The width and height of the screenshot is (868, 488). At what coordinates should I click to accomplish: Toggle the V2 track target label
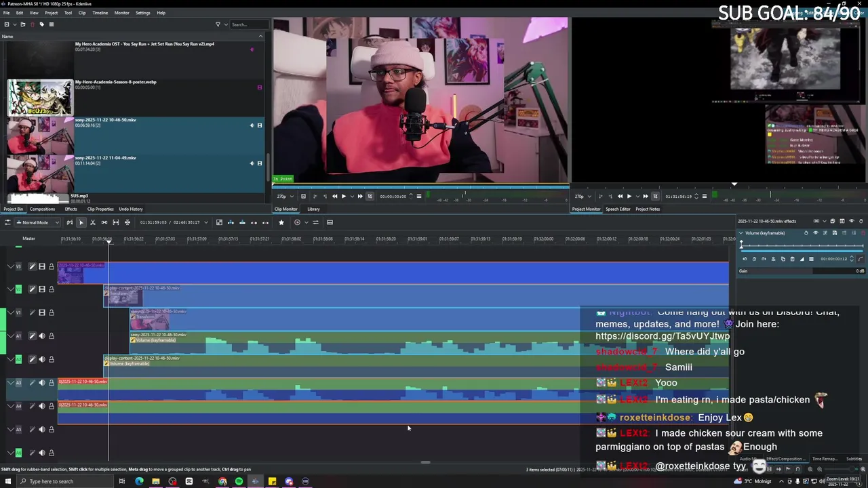[18, 289]
